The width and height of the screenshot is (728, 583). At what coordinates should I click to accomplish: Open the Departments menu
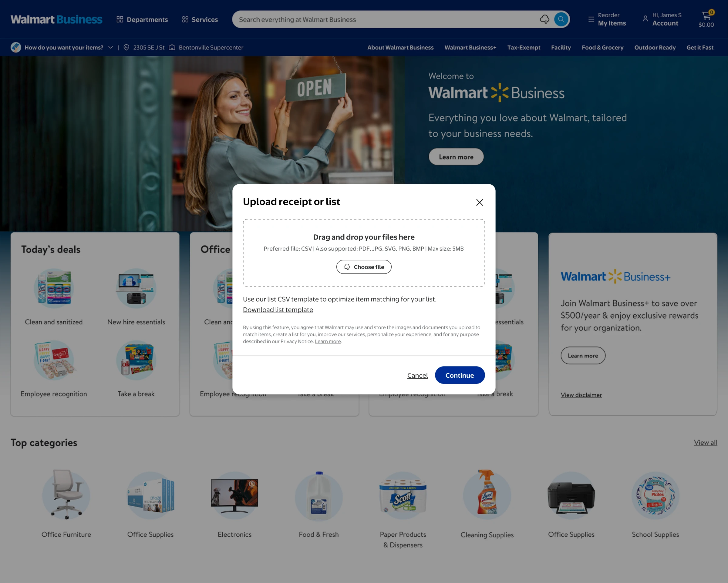tap(142, 20)
